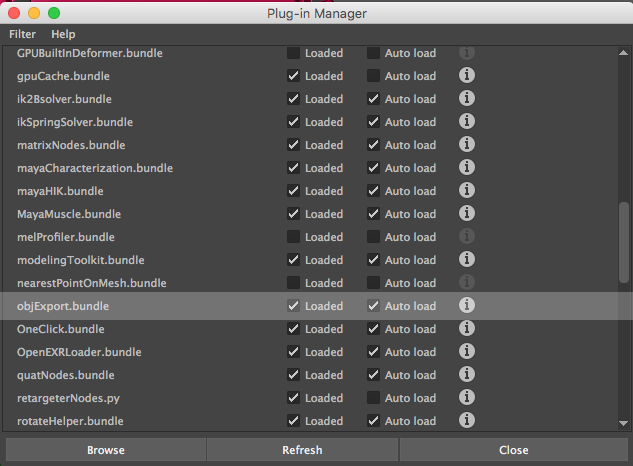Screen dimensions: 633x466
Task: Click dimmed info icon for GPUBuiltInDeformer.bundle
Action: click(x=467, y=53)
